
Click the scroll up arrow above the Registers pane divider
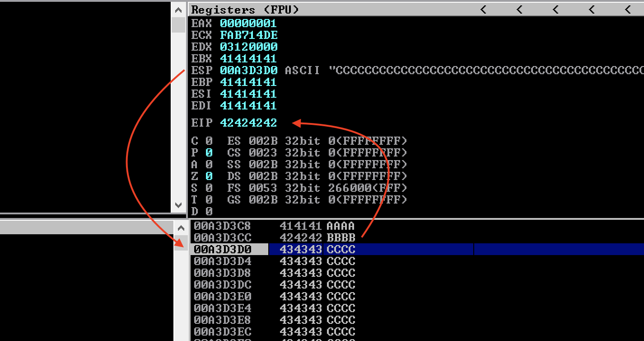click(x=179, y=10)
